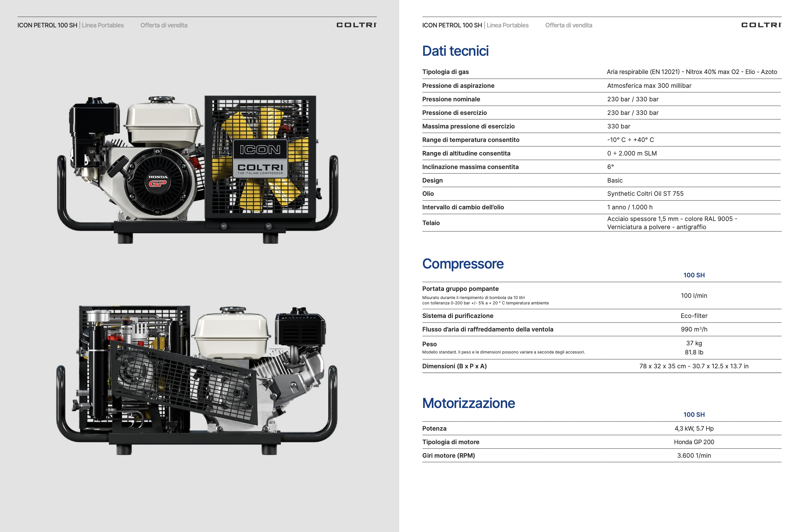Click right page Offerta di vendita text

coord(568,25)
